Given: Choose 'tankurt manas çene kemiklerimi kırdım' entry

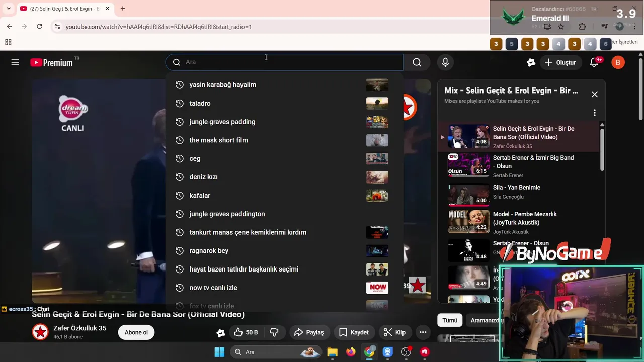Looking at the screenshot, I should click(x=284, y=232).
